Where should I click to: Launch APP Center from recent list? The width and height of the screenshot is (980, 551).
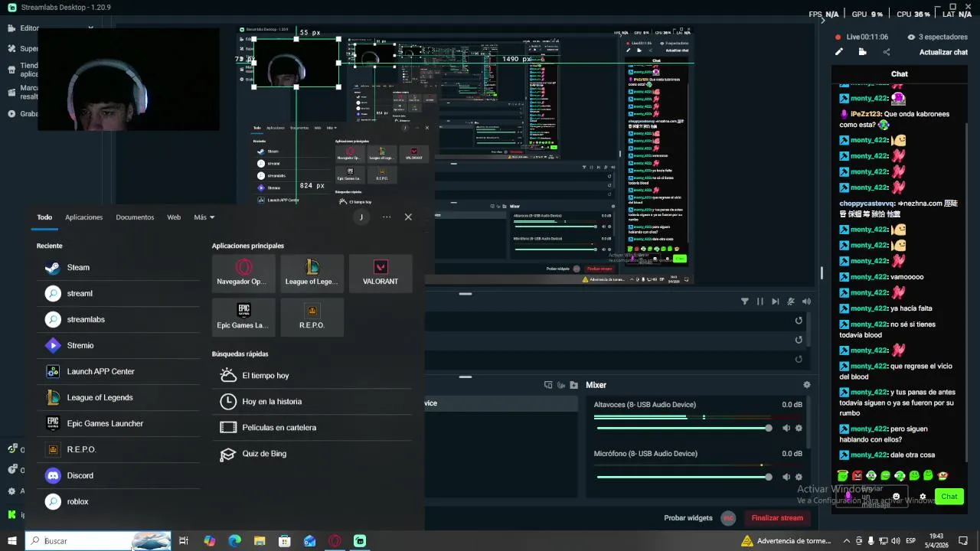118,372
